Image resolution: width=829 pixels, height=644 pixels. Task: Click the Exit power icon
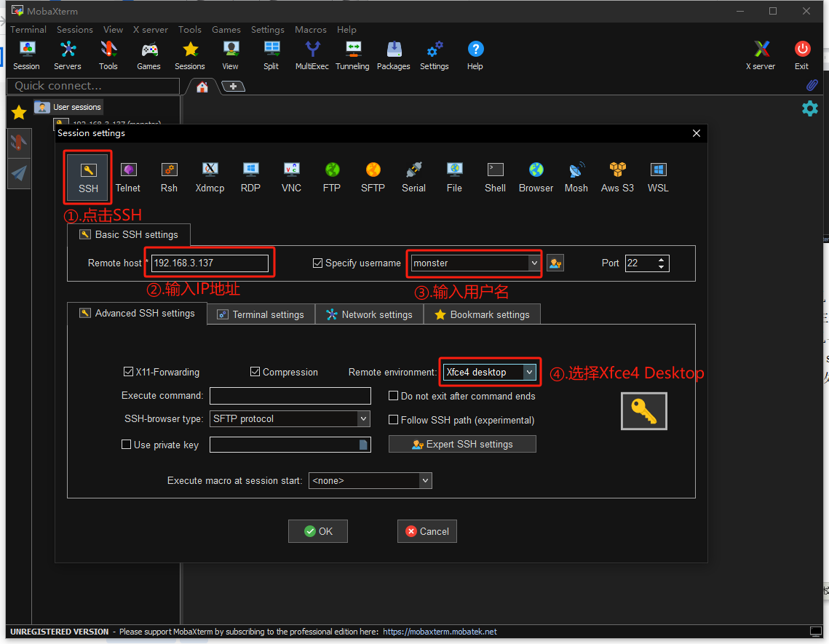pos(802,55)
